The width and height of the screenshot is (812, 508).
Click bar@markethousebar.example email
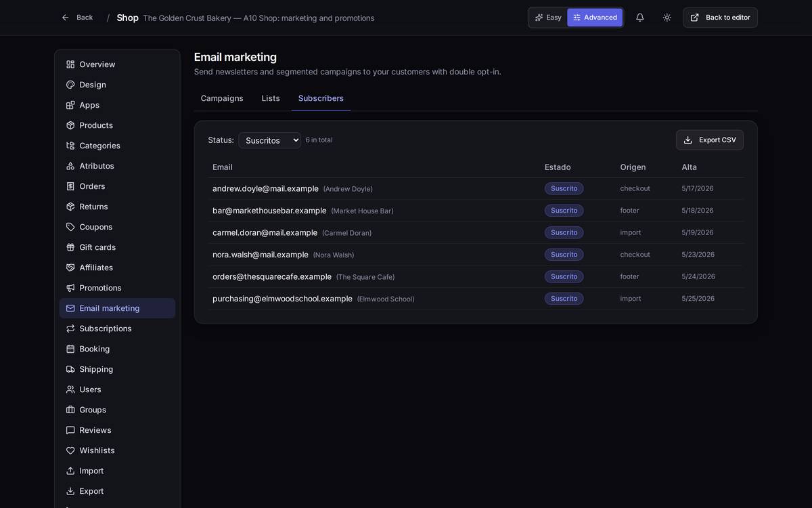(x=269, y=211)
